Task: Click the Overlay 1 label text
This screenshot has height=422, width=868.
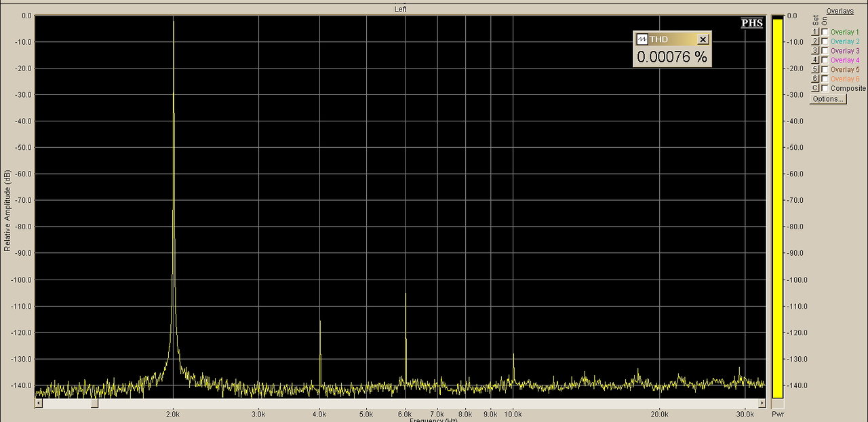Action: click(x=844, y=32)
